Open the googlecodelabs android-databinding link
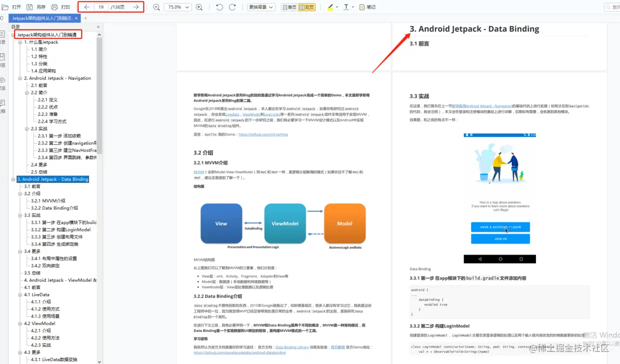620x364 pixels. click(x=240, y=352)
